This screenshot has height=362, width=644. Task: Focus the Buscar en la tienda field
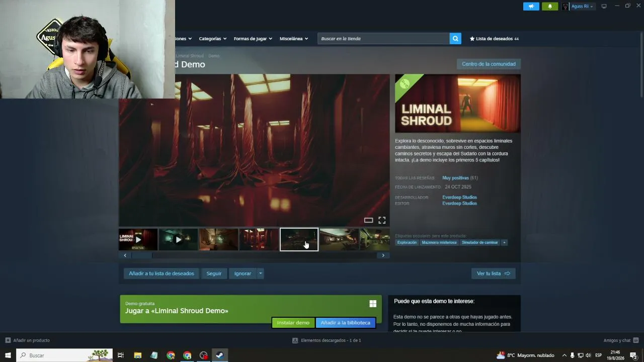coord(383,39)
